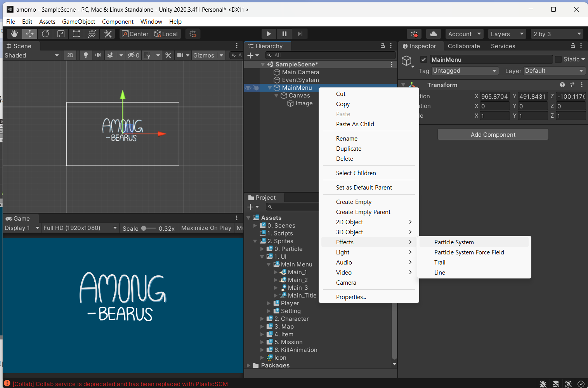The height and width of the screenshot is (388, 588).
Task: Pause the game playback
Action: [x=284, y=34]
